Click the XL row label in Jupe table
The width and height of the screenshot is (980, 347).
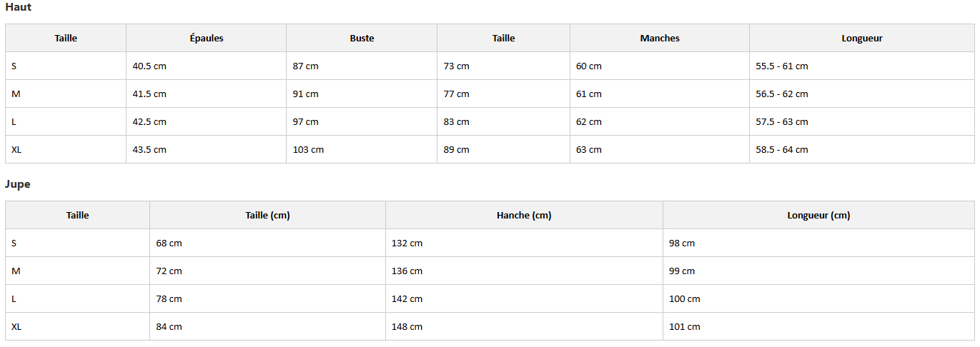17,327
